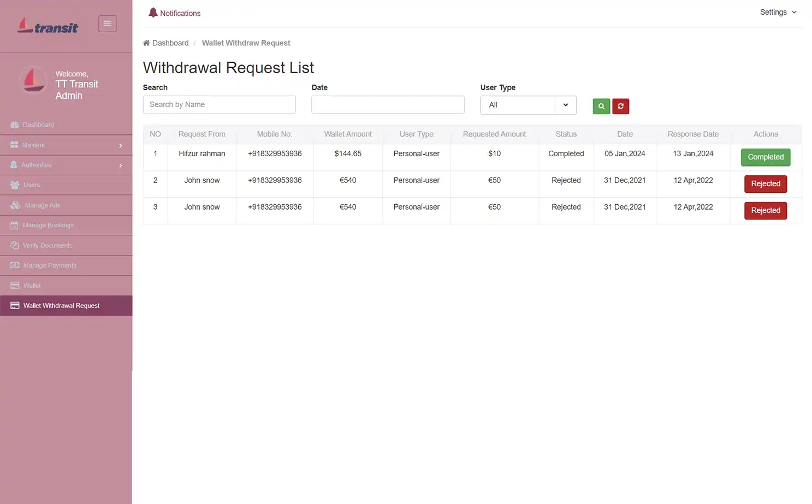Click the green search magnifier button

point(601,106)
